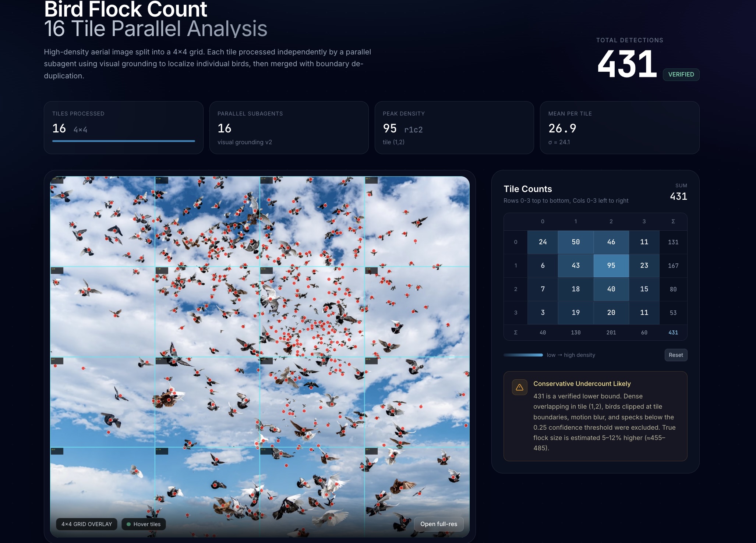Click the Peak Density card
Screen dimensions: 756x543
(454, 128)
